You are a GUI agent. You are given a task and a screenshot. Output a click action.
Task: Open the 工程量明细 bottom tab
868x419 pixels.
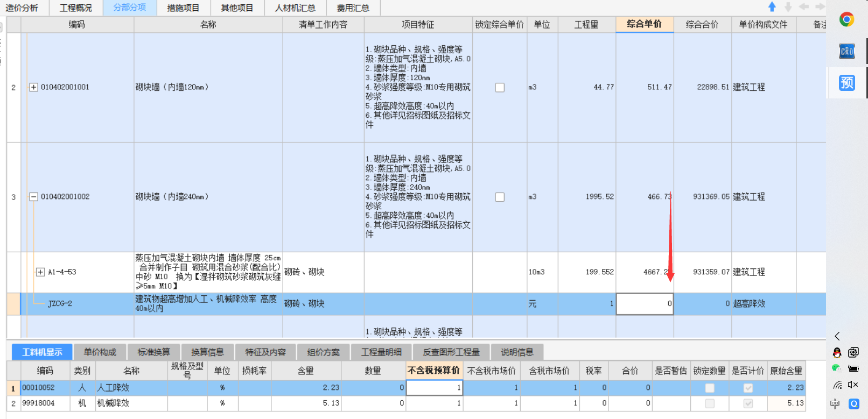pyautogui.click(x=381, y=352)
